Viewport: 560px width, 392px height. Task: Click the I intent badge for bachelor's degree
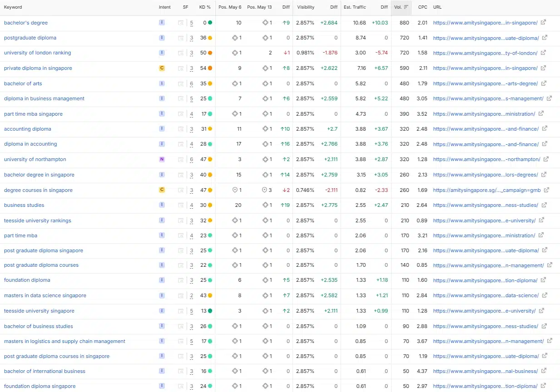coord(162,23)
